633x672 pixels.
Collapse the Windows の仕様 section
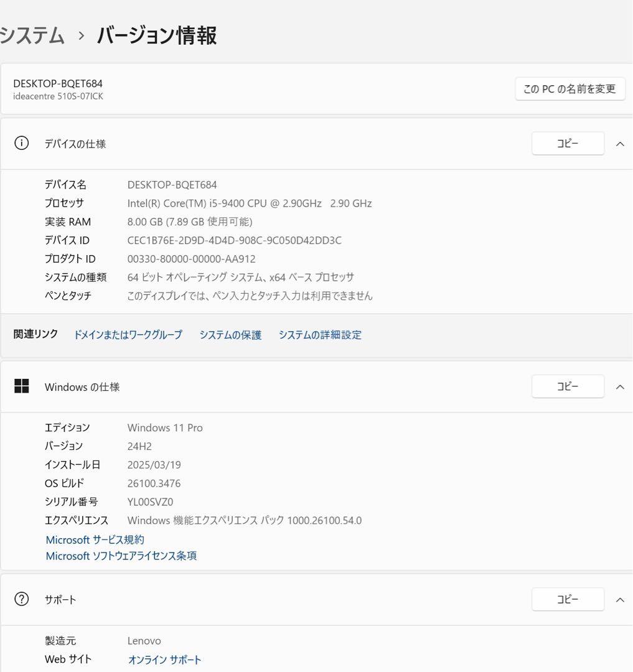pyautogui.click(x=620, y=386)
